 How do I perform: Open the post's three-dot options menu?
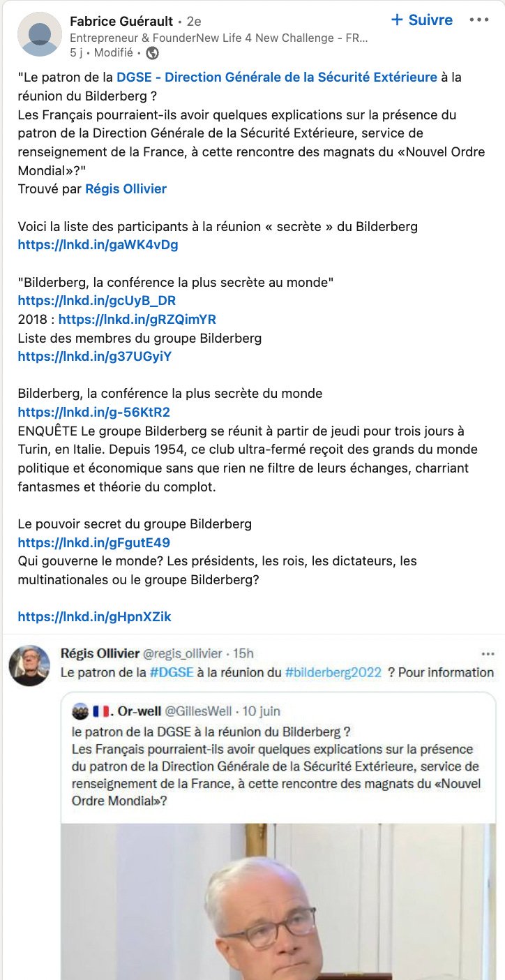(x=479, y=20)
